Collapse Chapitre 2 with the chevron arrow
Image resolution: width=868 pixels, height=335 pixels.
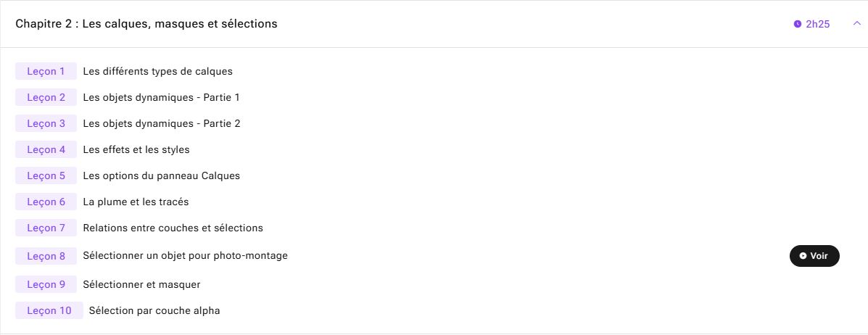857,24
